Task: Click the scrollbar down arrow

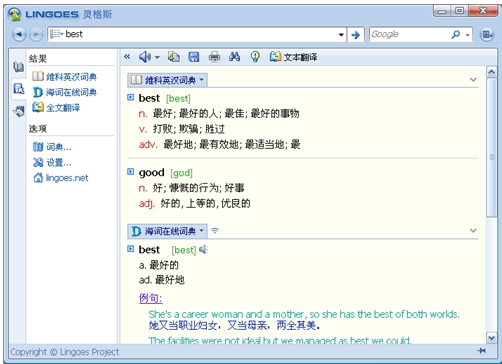Action: pyautogui.click(x=491, y=338)
